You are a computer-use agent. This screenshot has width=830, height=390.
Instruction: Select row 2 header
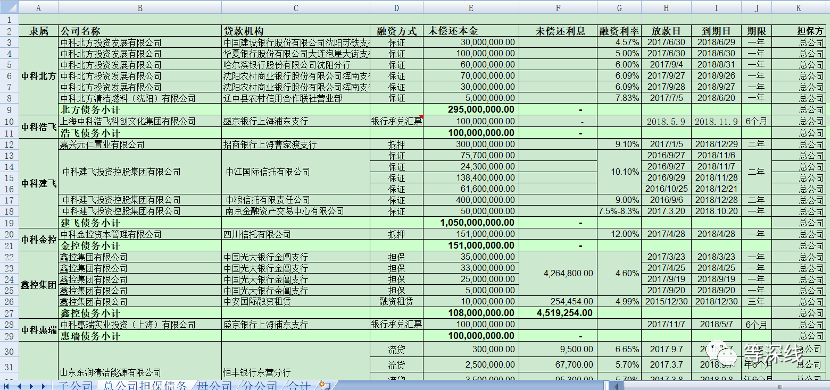point(9,30)
